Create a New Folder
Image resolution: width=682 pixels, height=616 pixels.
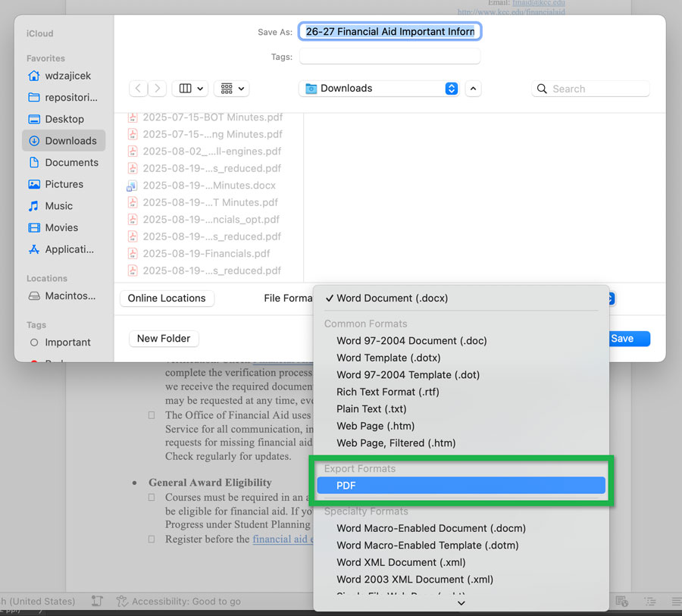[x=164, y=338]
